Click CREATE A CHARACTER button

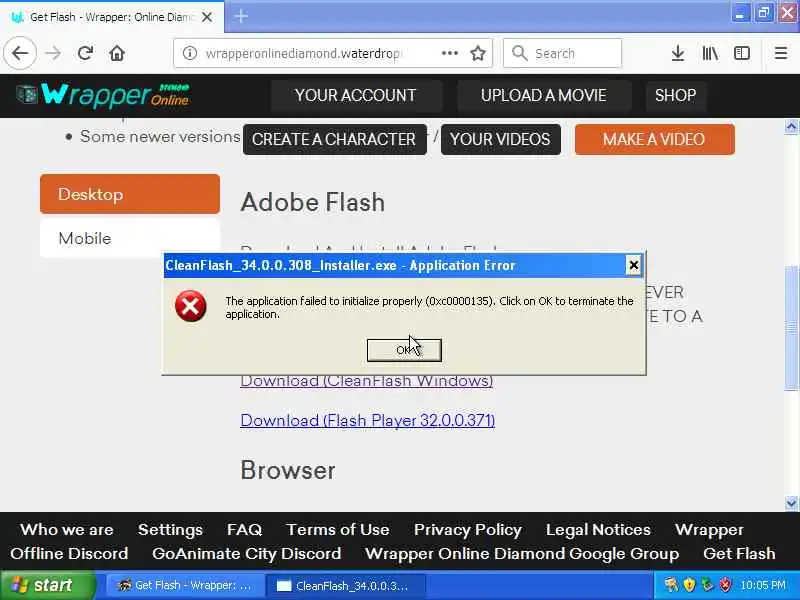334,139
